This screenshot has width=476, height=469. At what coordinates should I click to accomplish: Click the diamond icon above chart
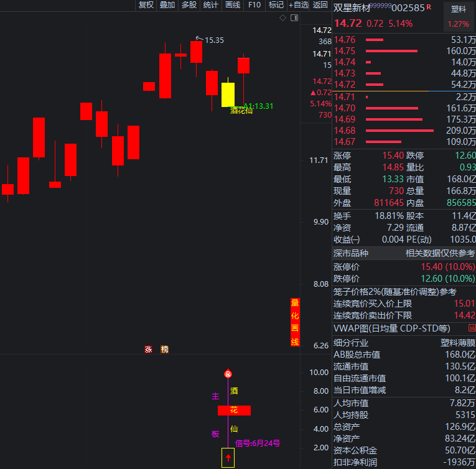pos(282,18)
